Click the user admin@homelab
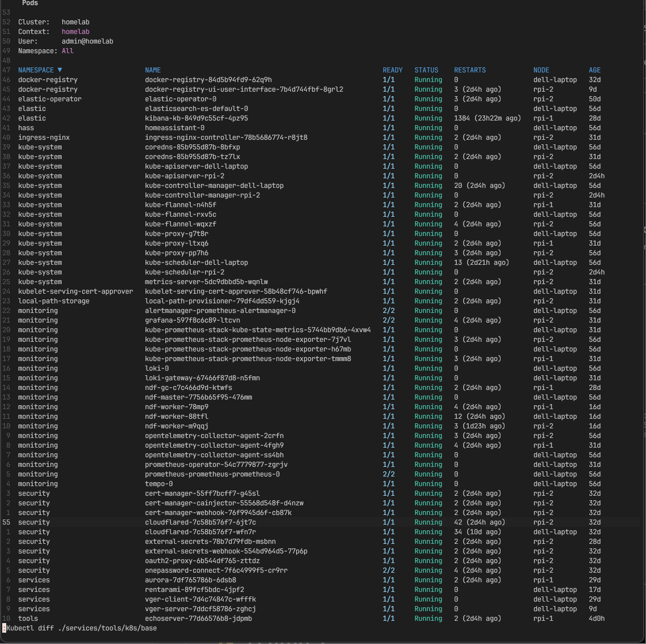646x644 pixels. (x=87, y=41)
